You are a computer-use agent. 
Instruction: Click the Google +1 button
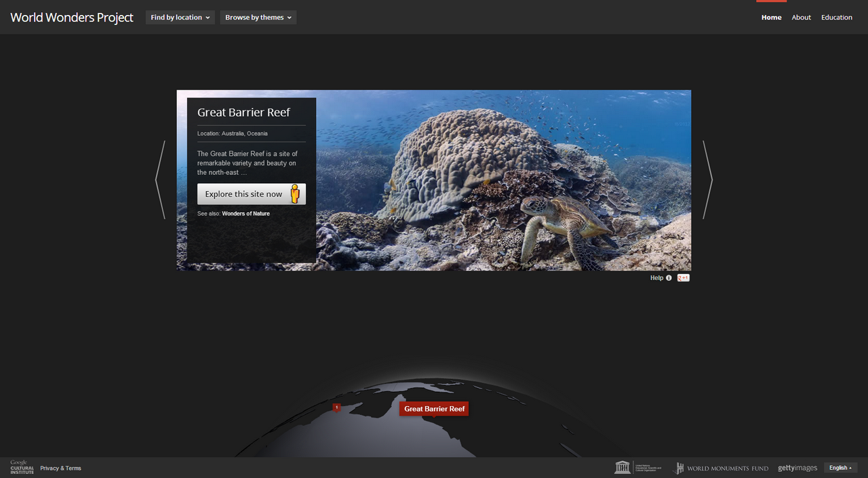pyautogui.click(x=684, y=278)
